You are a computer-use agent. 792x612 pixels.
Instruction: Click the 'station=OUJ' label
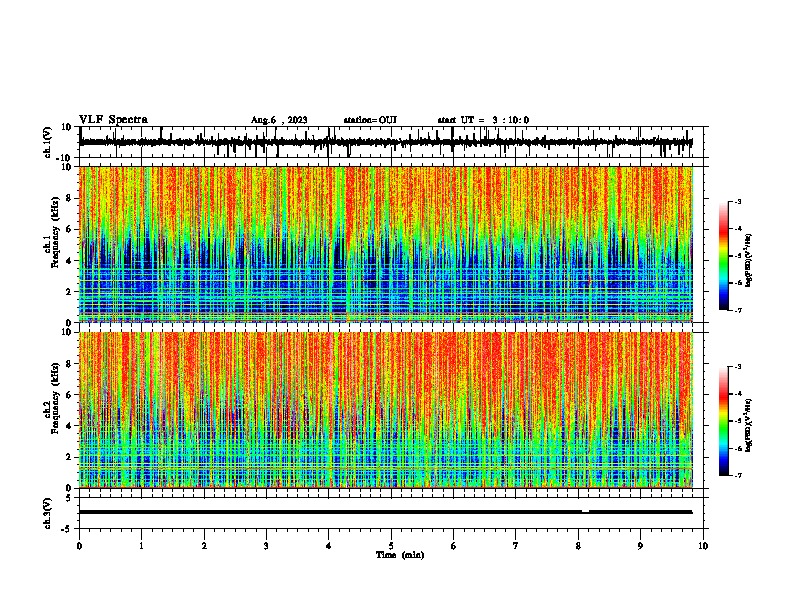pyautogui.click(x=370, y=120)
